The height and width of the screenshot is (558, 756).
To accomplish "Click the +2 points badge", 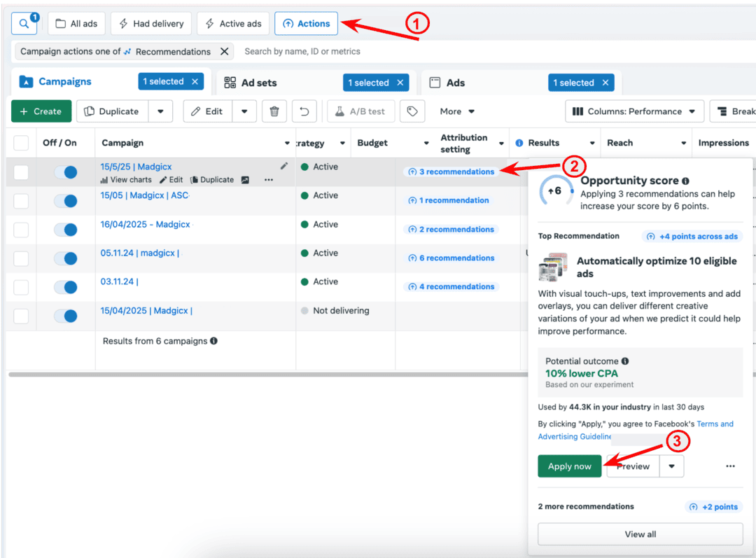I will tap(714, 507).
